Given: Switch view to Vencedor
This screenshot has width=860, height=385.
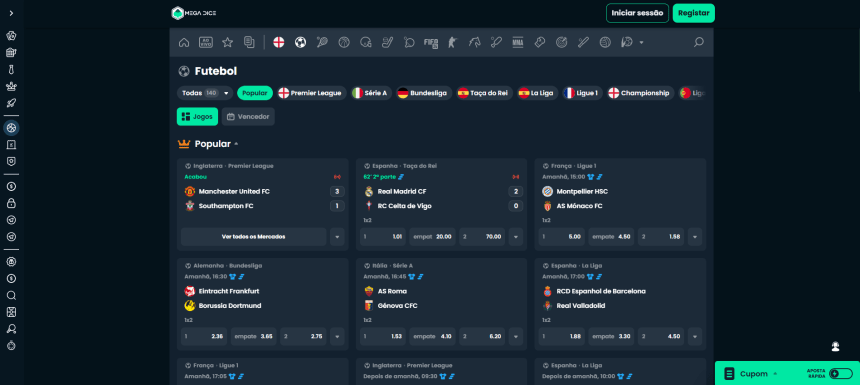Looking at the screenshot, I should tap(248, 116).
